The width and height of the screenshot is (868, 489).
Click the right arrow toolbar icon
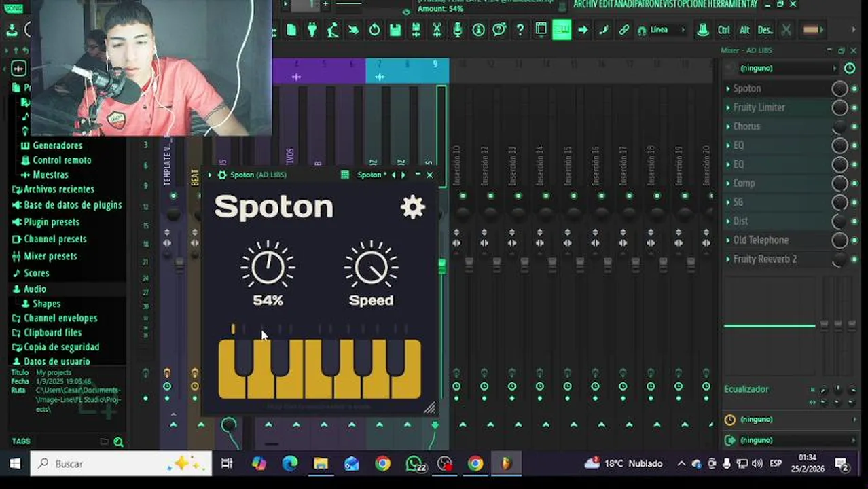click(x=582, y=30)
